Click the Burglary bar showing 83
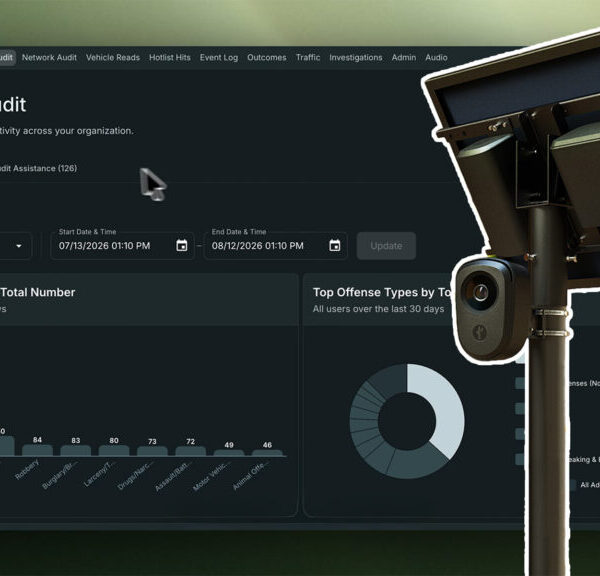The height and width of the screenshot is (576, 600). pyautogui.click(x=75, y=450)
